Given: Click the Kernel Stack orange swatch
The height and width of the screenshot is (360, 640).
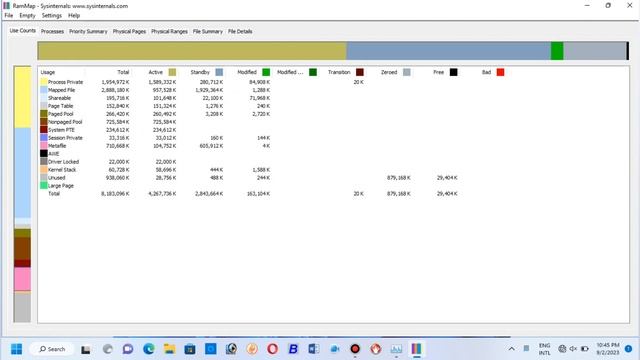Looking at the screenshot, I should coord(44,169).
